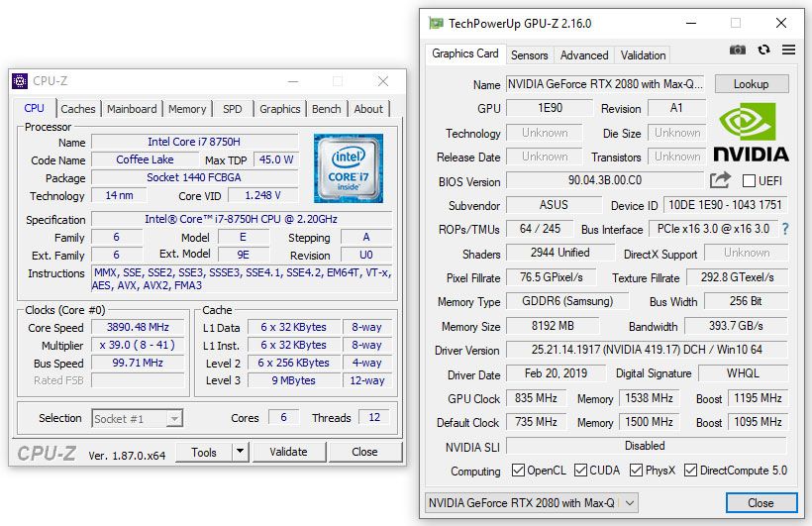The image size is (812, 526).
Task: Click the Device ID value 10DE 1E90
Action: (725, 205)
